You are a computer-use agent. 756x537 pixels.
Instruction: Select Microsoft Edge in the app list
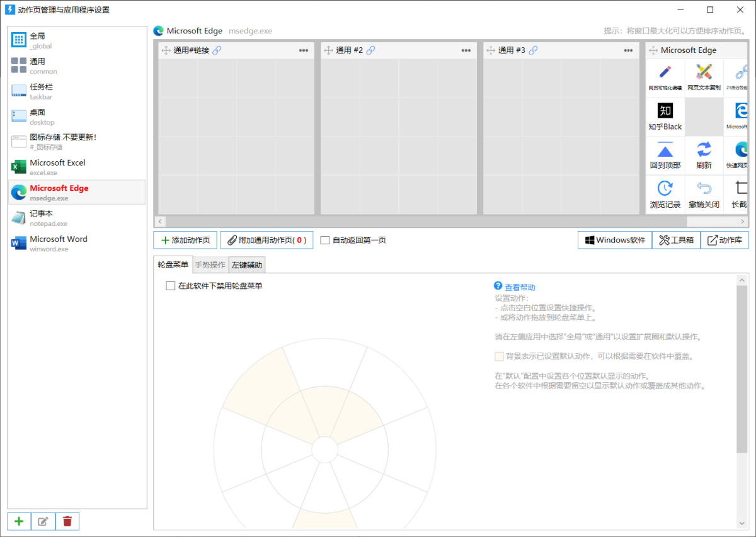(x=77, y=192)
